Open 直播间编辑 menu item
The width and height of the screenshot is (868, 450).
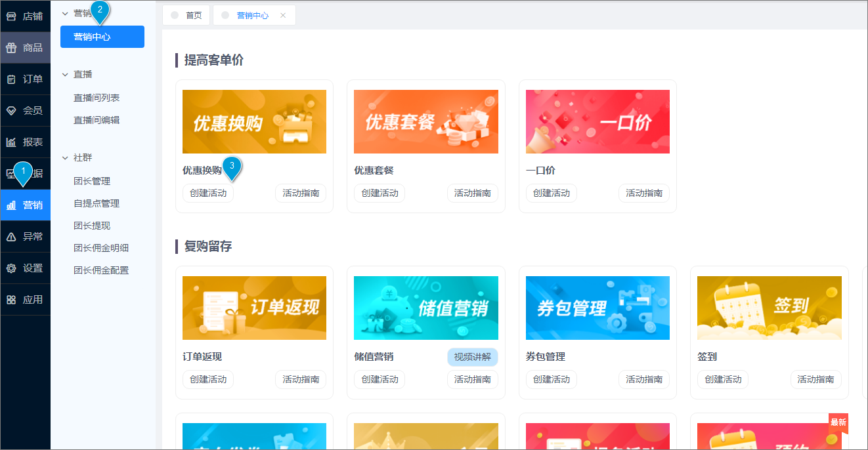click(97, 120)
